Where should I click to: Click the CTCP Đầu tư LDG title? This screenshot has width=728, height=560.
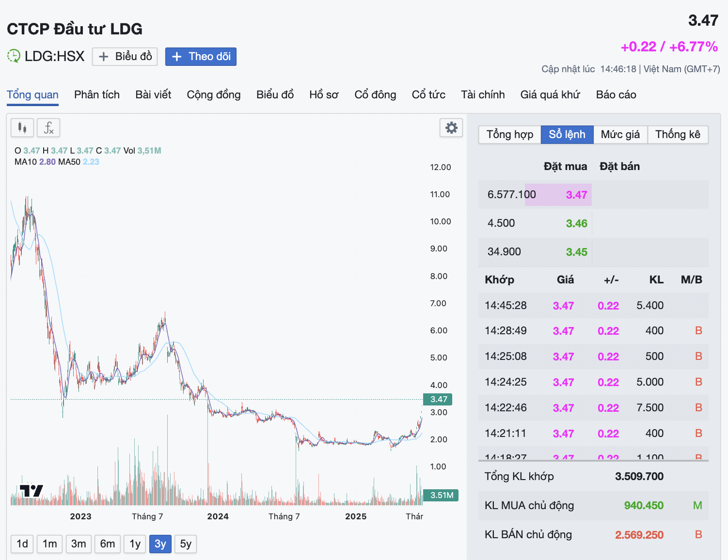pyautogui.click(x=75, y=29)
